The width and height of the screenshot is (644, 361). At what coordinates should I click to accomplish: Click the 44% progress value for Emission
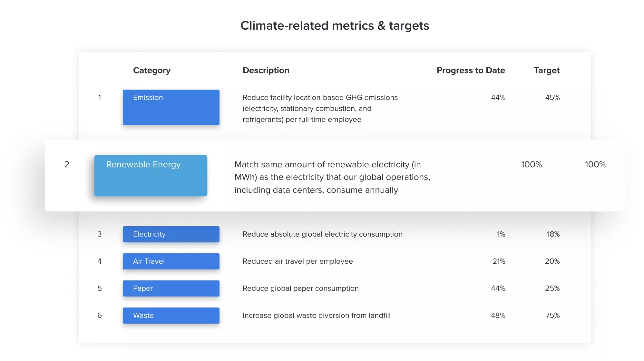click(x=498, y=97)
